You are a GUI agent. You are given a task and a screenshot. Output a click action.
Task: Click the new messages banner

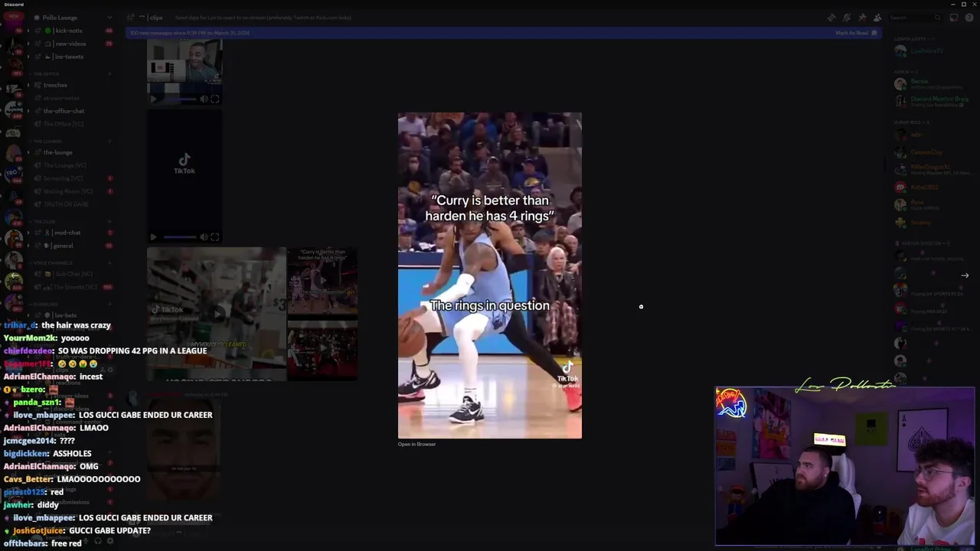tap(505, 33)
